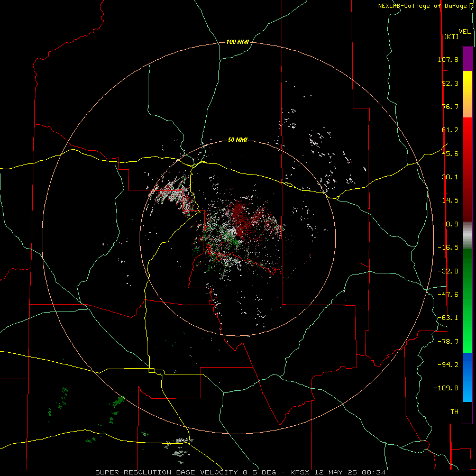The height and width of the screenshot is (476, 476).
Task: Click the -109.8 value on velocity scale
Action: [446, 388]
